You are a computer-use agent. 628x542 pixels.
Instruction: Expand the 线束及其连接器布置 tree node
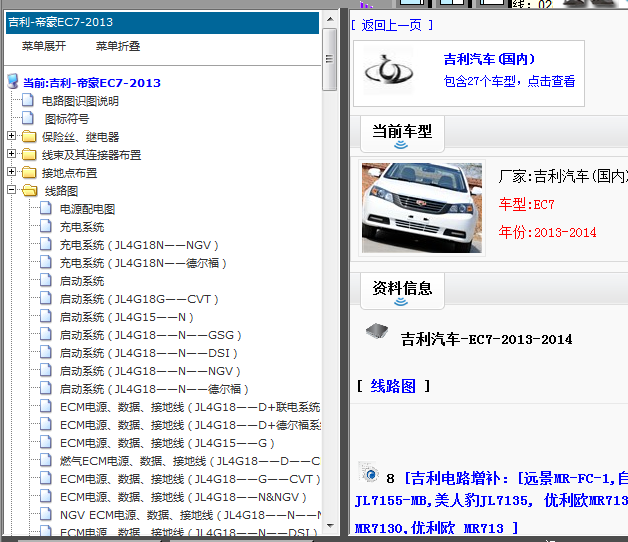coord(12,155)
